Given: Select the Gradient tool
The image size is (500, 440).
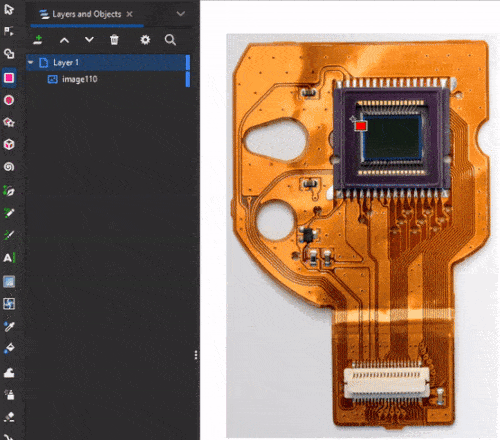Looking at the screenshot, I should tap(9, 282).
